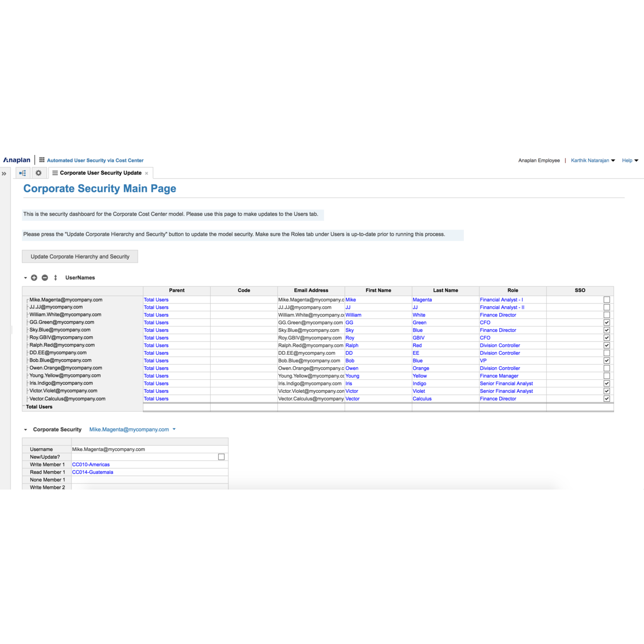Collapse the UserNames grid using its disclosure triangle
The image size is (644, 644).
[x=25, y=277]
